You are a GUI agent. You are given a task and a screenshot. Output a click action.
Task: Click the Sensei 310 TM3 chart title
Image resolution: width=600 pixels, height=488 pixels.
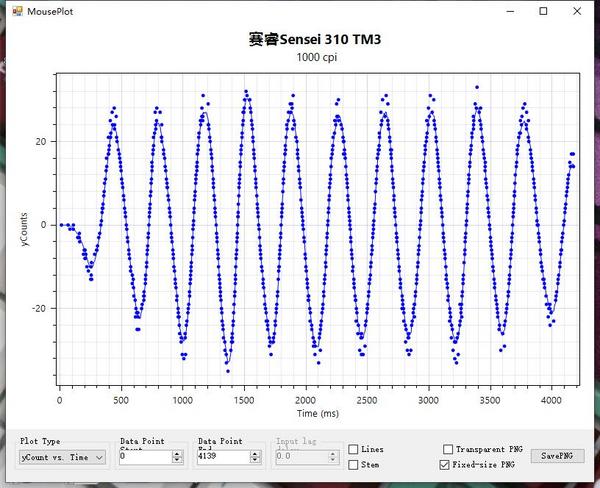[x=315, y=39]
